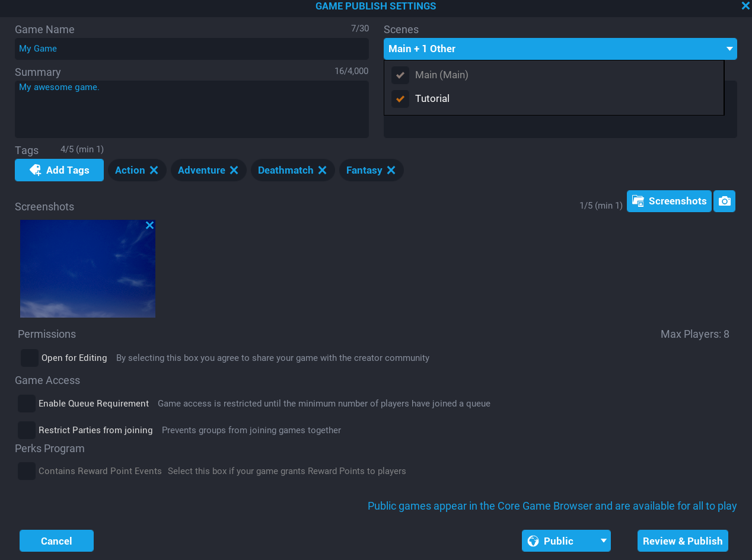Viewport: 752px width, 560px height.
Task: Uncheck the Tutorial scene option
Action: pyautogui.click(x=400, y=99)
